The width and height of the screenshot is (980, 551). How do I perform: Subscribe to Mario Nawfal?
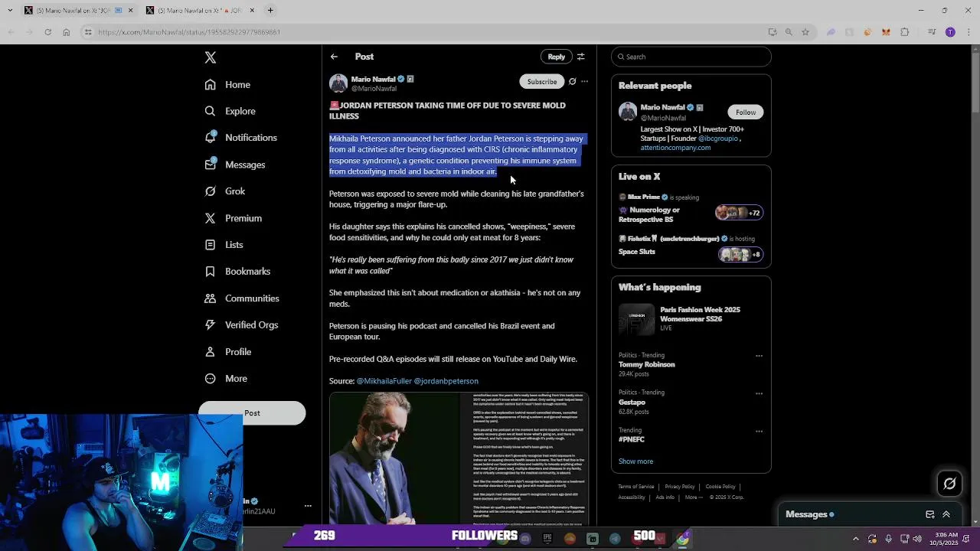pyautogui.click(x=541, y=81)
